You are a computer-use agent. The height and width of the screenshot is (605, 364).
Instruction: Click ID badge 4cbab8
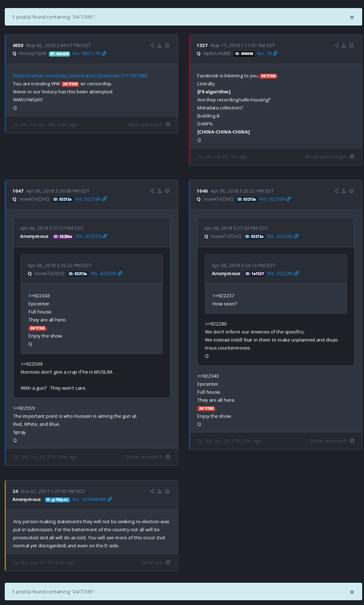[59, 54]
